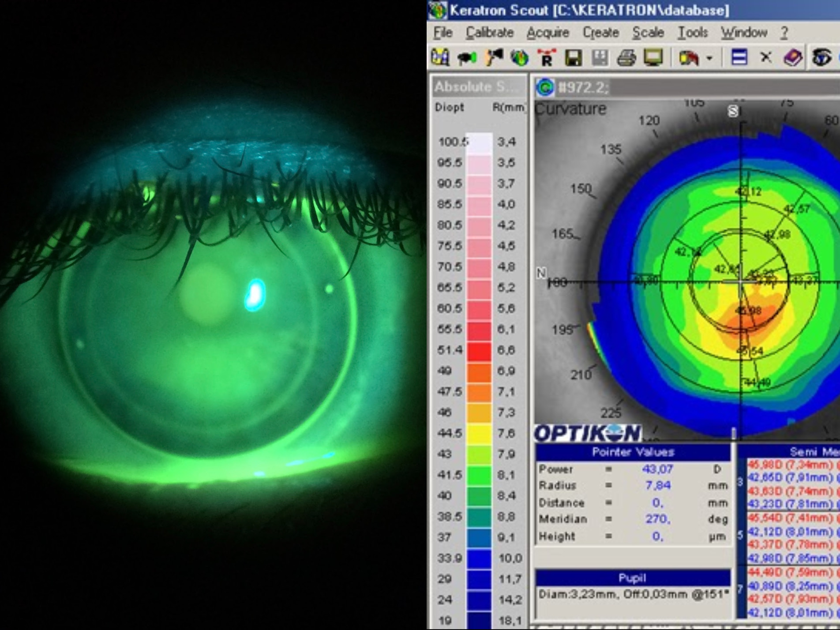Viewport: 840px width, 630px height.
Task: Click the printer icon in toolbar
Action: click(x=626, y=58)
